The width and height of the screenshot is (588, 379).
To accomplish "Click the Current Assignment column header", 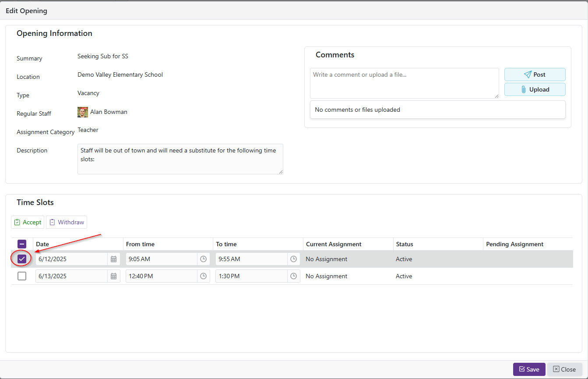I will 334,244.
